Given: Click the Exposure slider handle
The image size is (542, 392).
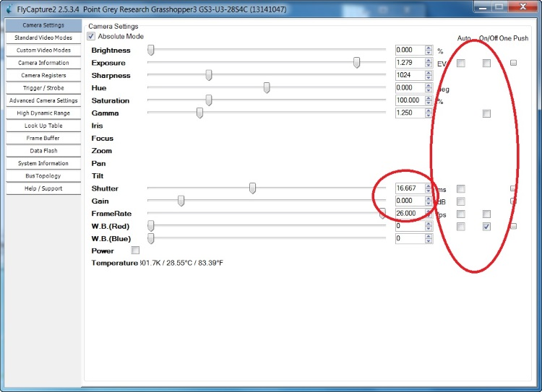Looking at the screenshot, I should click(356, 63).
